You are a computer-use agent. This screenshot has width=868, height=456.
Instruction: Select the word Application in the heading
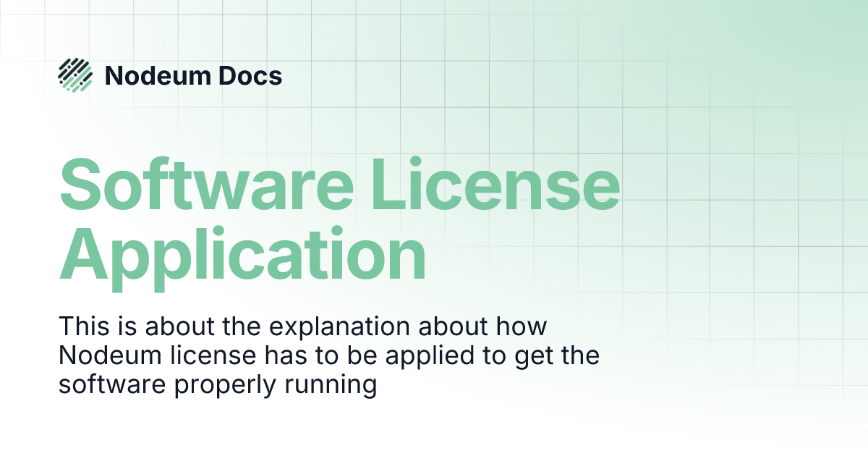[242, 255]
